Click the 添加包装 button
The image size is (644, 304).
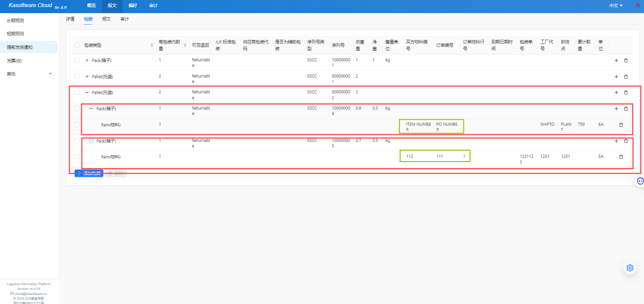(89, 173)
